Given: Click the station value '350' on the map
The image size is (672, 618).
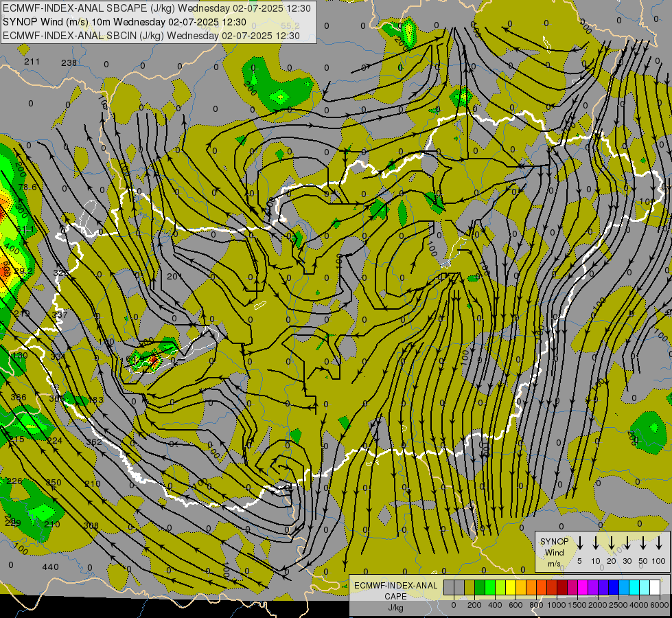Looking at the screenshot, I should tap(54, 483).
